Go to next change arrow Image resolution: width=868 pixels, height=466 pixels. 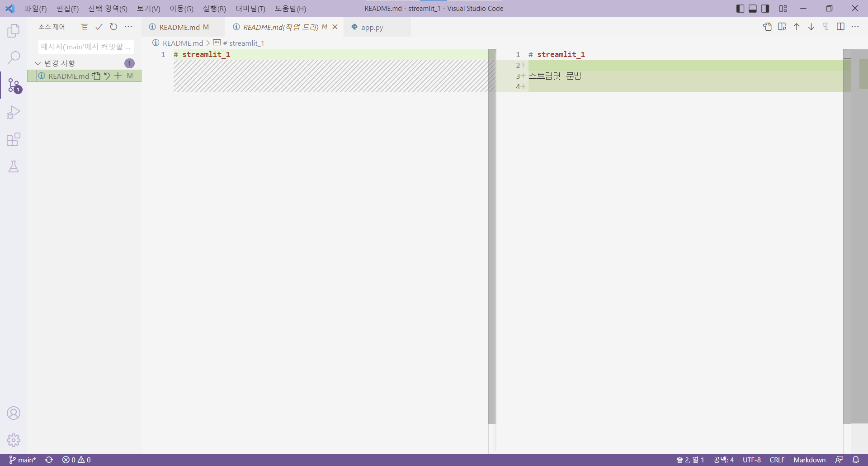tap(811, 27)
